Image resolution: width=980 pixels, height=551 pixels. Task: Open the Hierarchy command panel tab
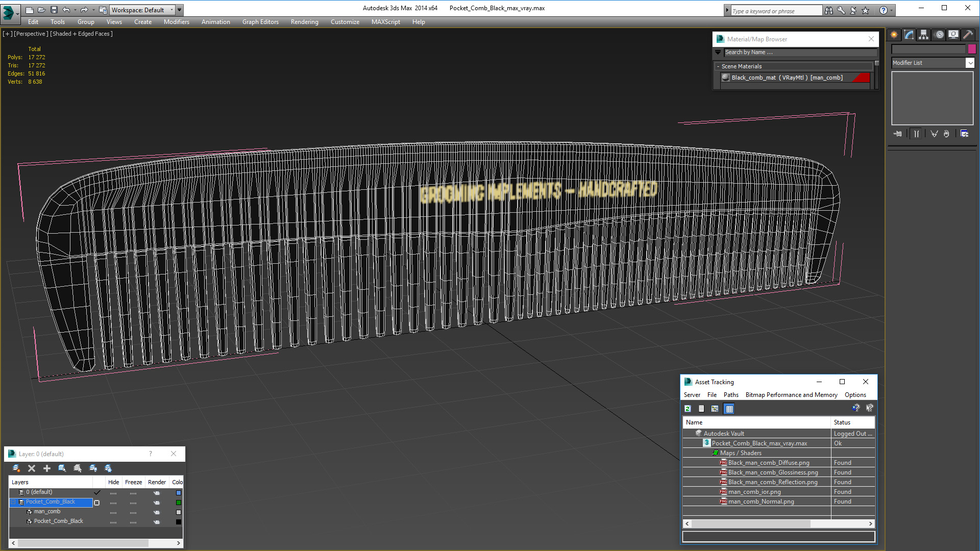pos(924,35)
